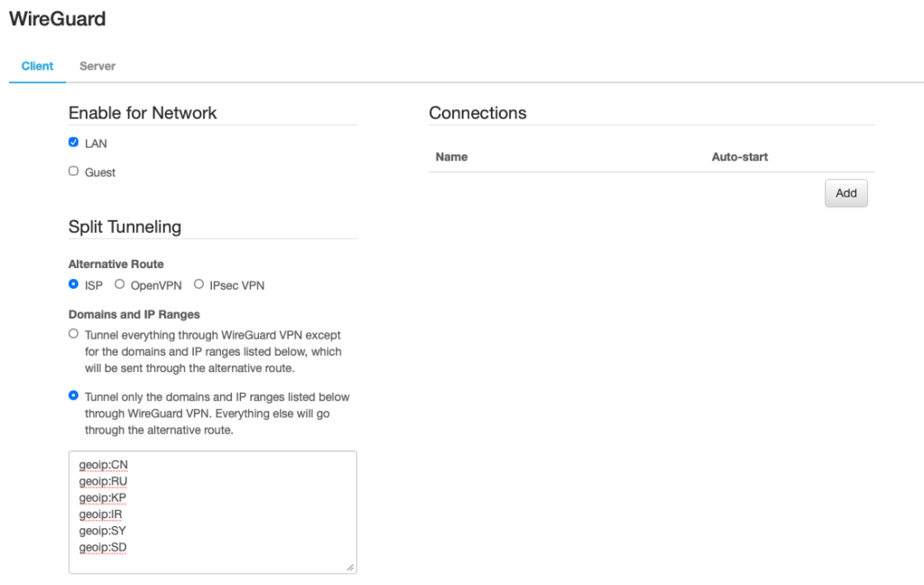The image size is (924, 585).
Task: Click the WireGuard page heading
Action: click(57, 18)
